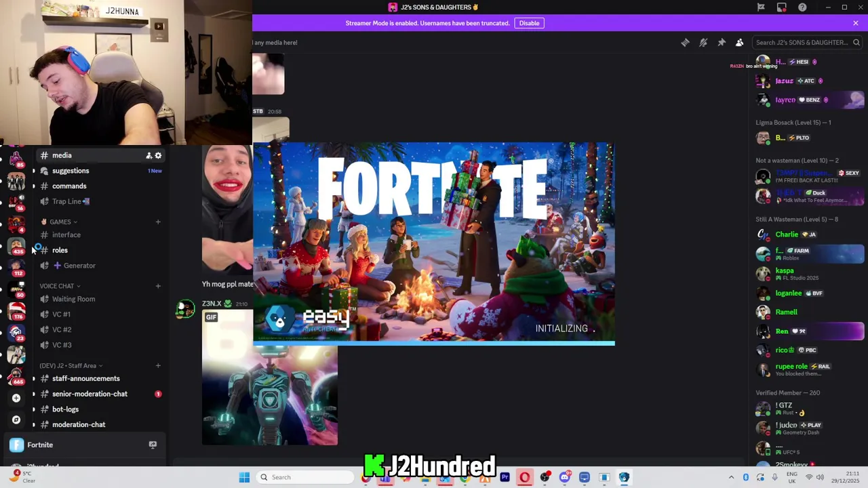Viewport: 868px width, 488px height.
Task: Open Discord from the taskbar
Action: 564,477
